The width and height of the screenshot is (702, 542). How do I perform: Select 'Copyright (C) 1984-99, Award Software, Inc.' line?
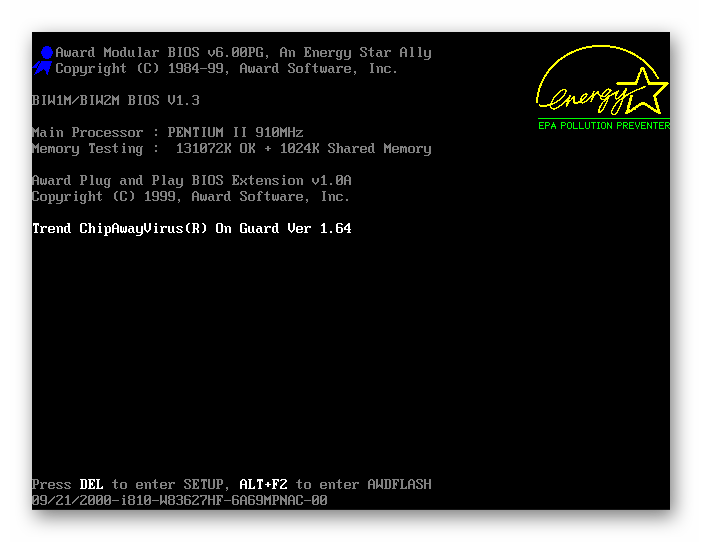(x=226, y=68)
